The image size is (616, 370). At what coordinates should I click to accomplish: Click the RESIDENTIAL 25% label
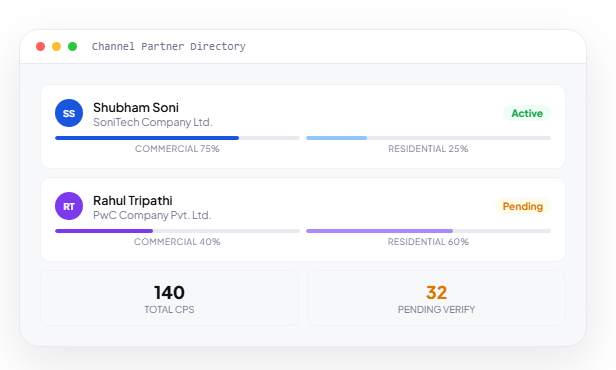tap(428, 149)
